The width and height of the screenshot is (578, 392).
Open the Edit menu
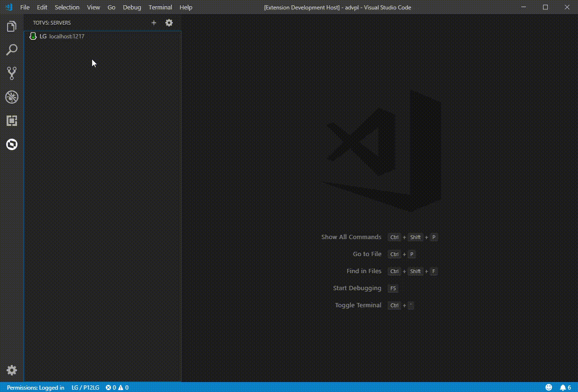(42, 7)
